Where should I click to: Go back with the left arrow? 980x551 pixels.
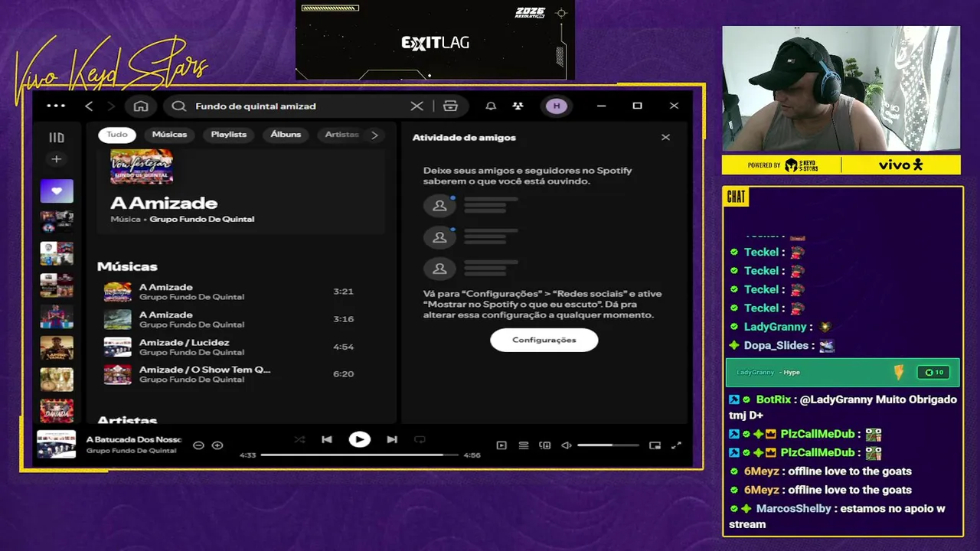(89, 106)
